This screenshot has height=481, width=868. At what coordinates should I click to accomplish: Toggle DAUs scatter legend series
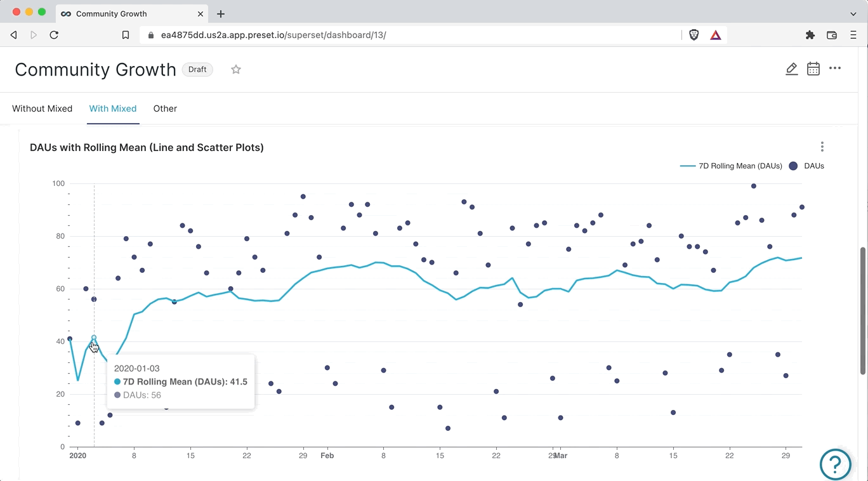click(806, 166)
